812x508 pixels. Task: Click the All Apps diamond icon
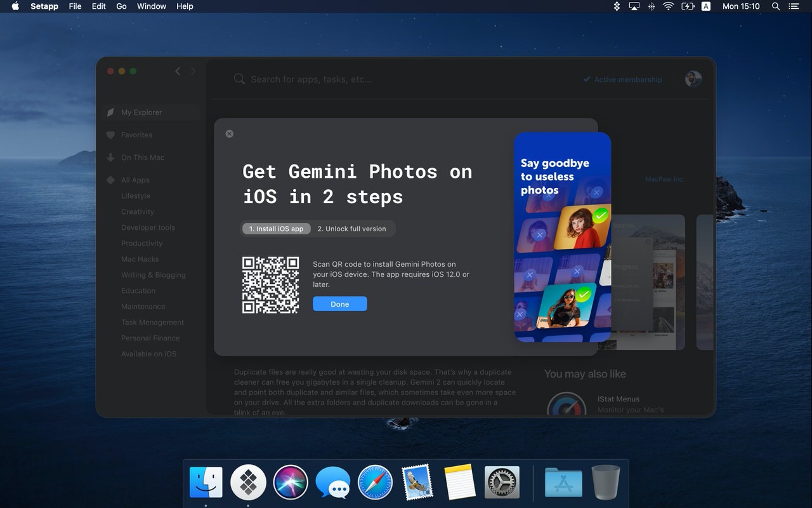tap(110, 180)
